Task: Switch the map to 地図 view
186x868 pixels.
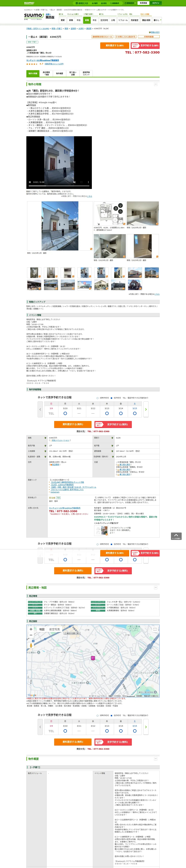Action: click(x=42, y=629)
